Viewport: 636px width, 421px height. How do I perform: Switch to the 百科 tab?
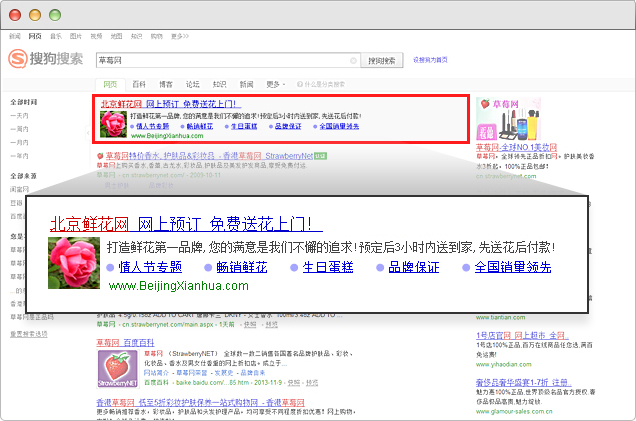[x=139, y=84]
